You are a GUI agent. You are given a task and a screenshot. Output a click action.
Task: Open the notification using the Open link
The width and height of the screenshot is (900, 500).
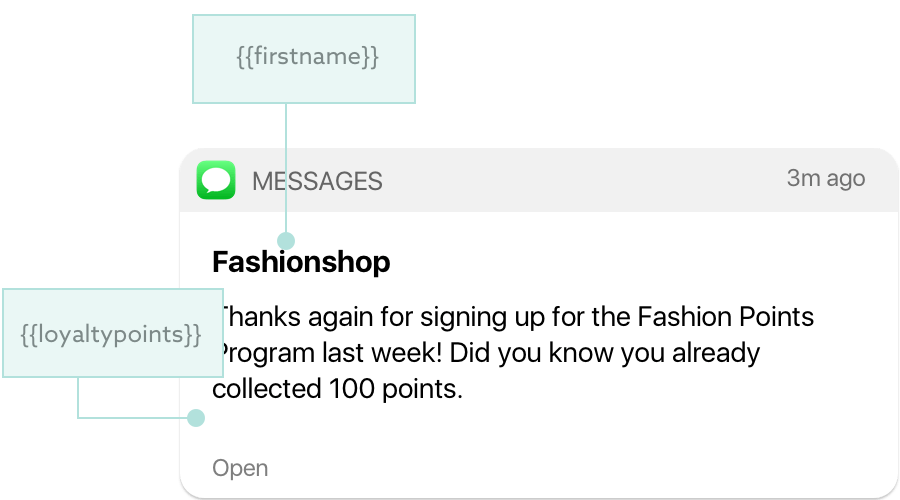240,468
